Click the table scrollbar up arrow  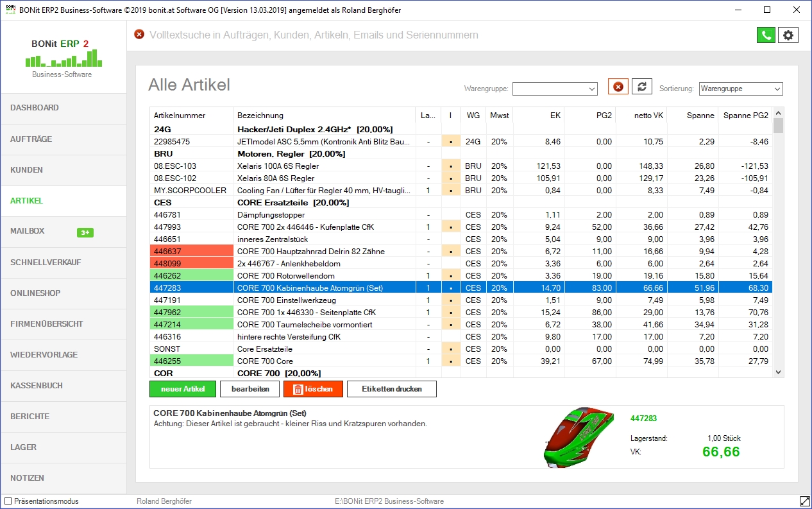tap(779, 112)
